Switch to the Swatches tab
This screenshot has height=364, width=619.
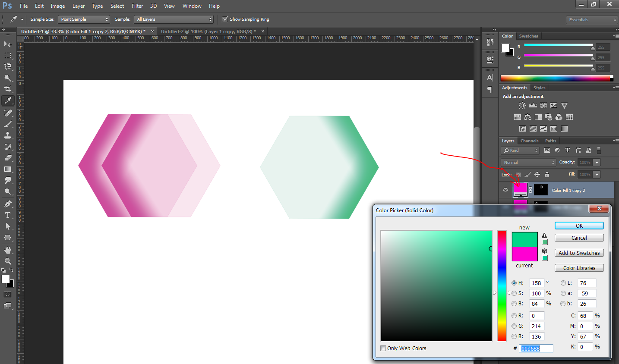(528, 36)
